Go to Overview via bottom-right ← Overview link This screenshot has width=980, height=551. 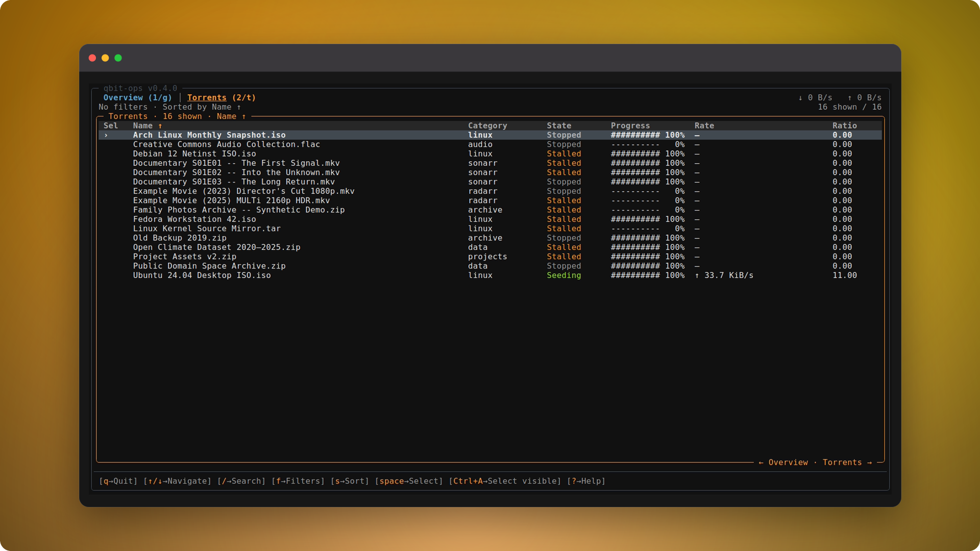(783, 463)
